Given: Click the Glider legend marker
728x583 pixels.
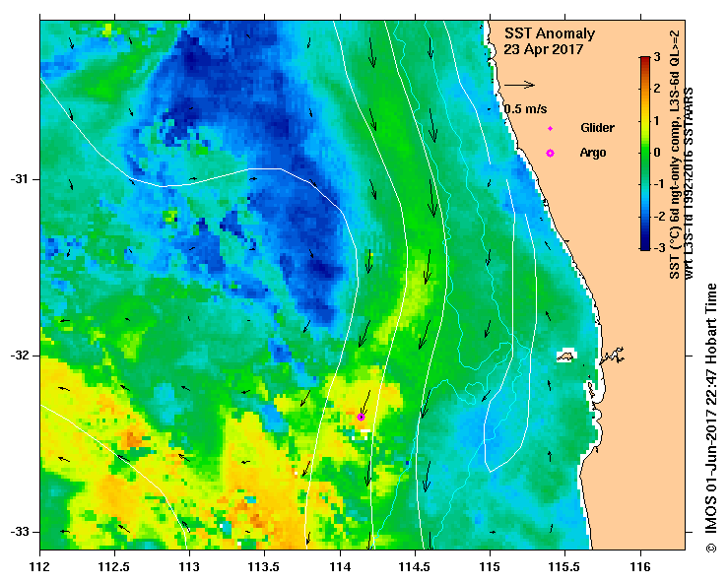Looking at the screenshot, I should click(x=550, y=128).
